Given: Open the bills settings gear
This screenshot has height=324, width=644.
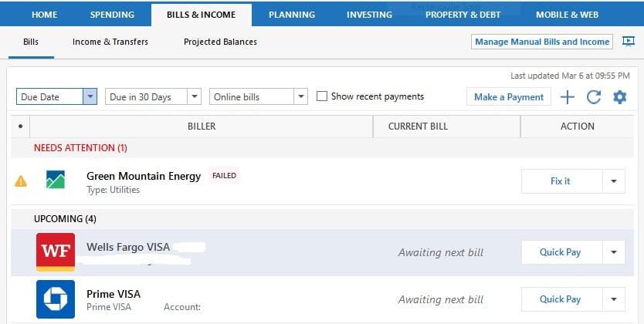Looking at the screenshot, I should 619,97.
